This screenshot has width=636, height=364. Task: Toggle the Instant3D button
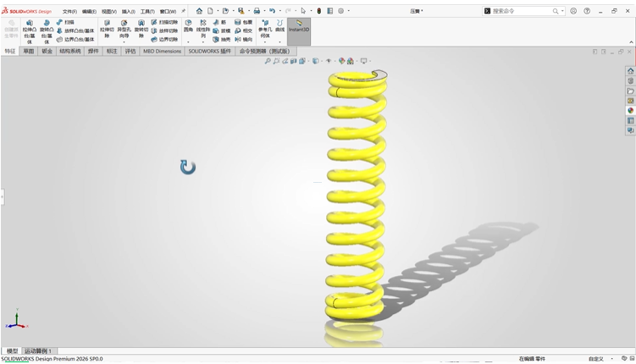click(x=298, y=25)
